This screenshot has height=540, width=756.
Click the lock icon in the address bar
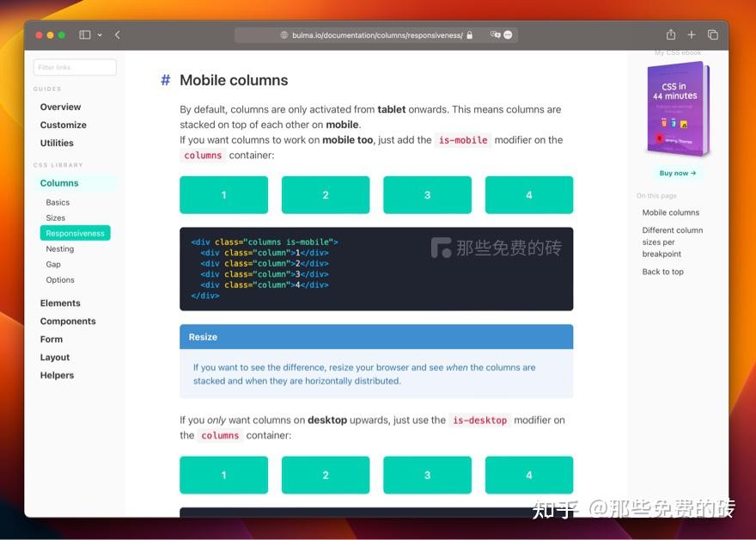[469, 34]
